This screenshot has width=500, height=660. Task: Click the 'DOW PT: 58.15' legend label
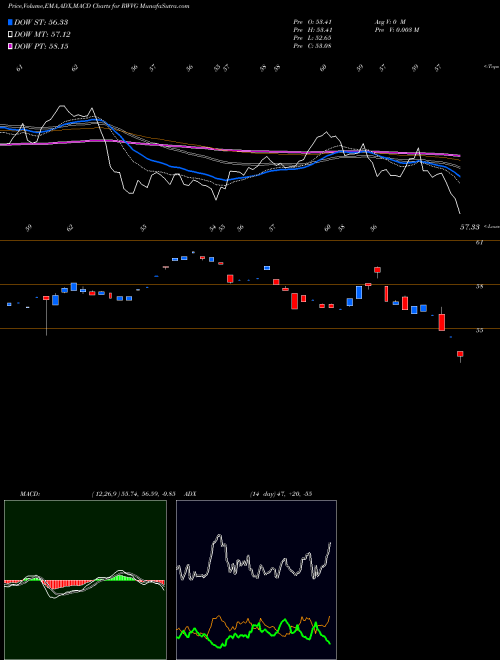[41, 46]
